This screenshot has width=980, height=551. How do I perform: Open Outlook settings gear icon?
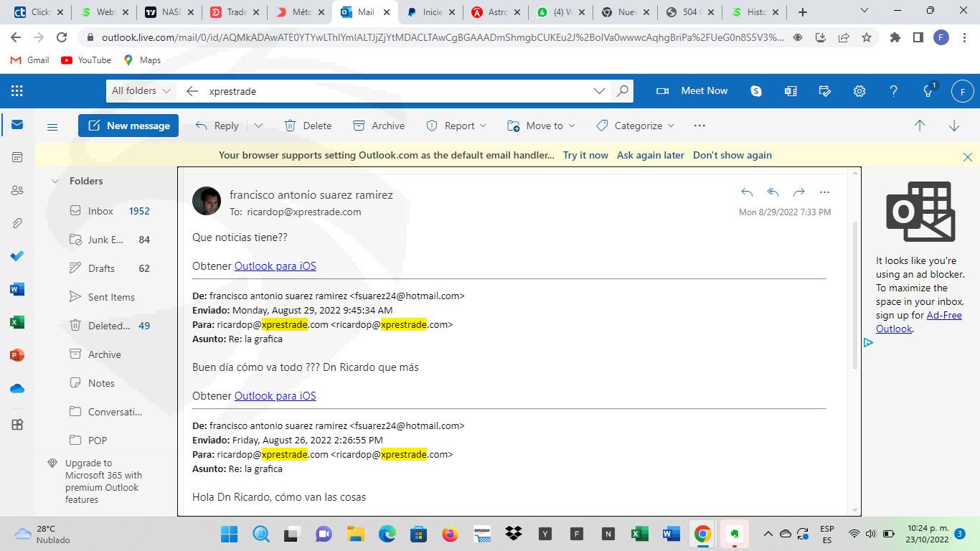[x=859, y=91]
